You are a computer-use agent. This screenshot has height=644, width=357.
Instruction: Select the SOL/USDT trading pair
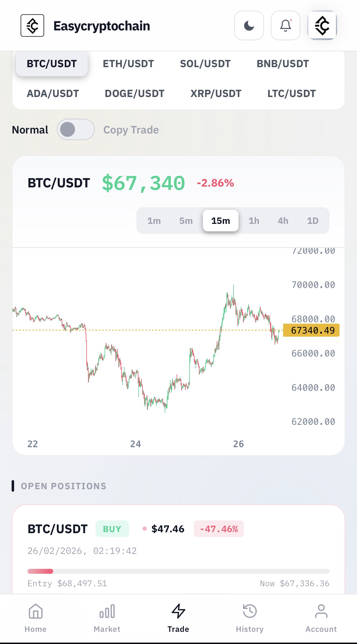[205, 64]
